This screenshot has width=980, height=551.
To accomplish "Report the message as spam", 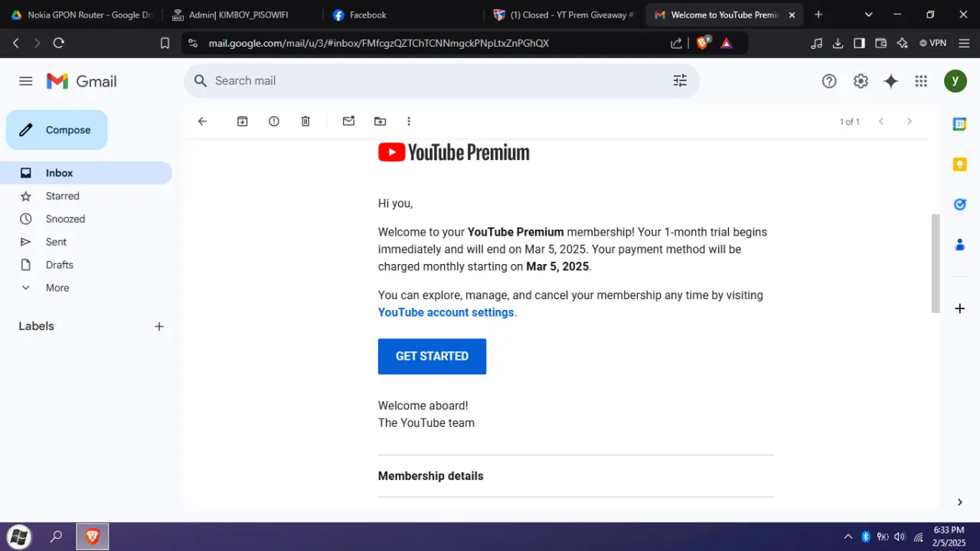I will [x=274, y=121].
